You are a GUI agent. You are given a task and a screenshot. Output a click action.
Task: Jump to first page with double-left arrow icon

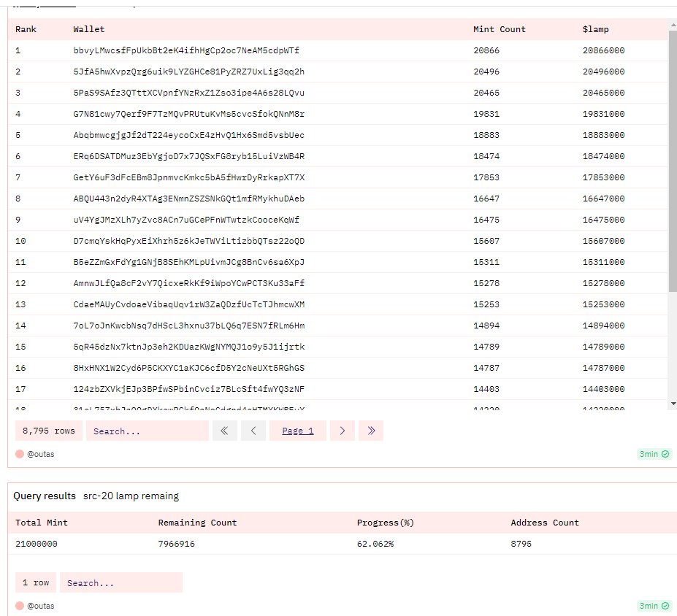(x=225, y=431)
